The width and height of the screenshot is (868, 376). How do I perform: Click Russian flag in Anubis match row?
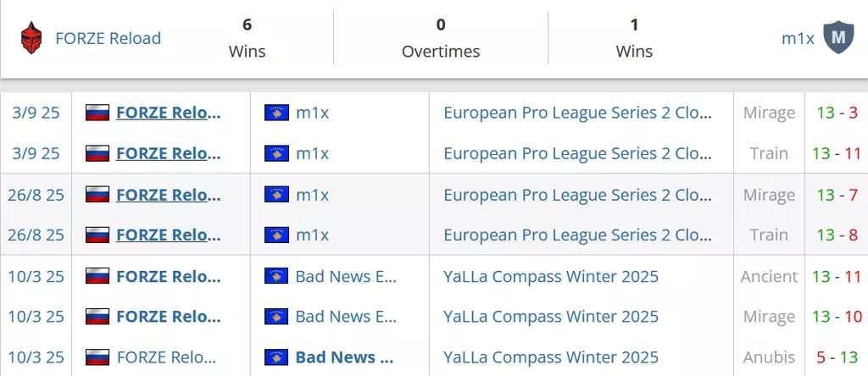(x=97, y=357)
